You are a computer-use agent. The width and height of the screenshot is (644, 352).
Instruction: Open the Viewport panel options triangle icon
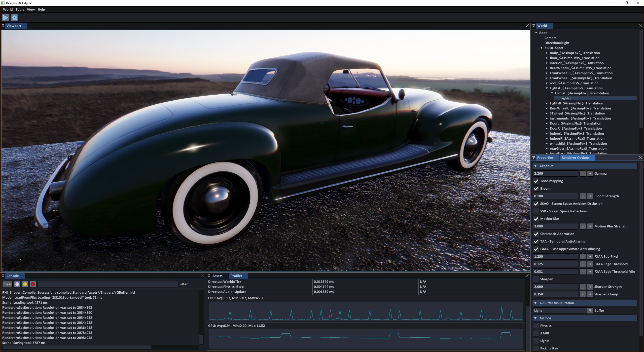[x=3, y=26]
